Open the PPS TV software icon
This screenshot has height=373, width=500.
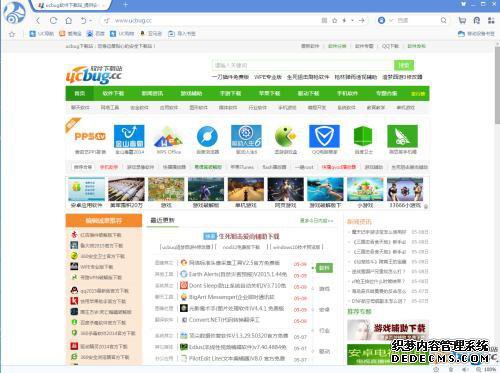click(90, 137)
